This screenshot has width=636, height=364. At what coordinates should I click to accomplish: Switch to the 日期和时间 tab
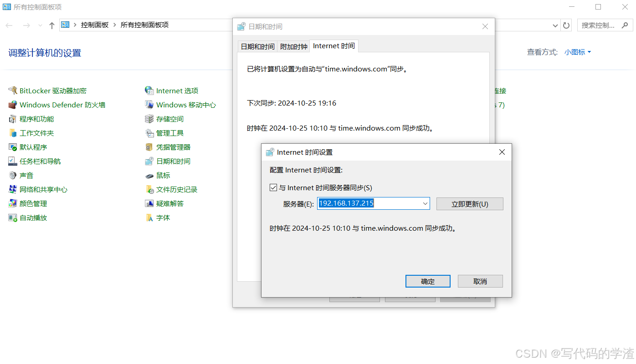257,46
